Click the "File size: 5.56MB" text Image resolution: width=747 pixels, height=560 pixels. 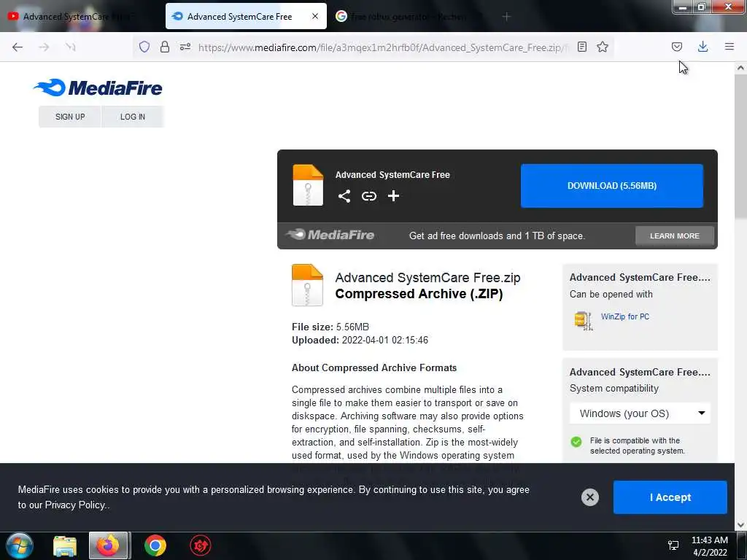[x=330, y=327]
